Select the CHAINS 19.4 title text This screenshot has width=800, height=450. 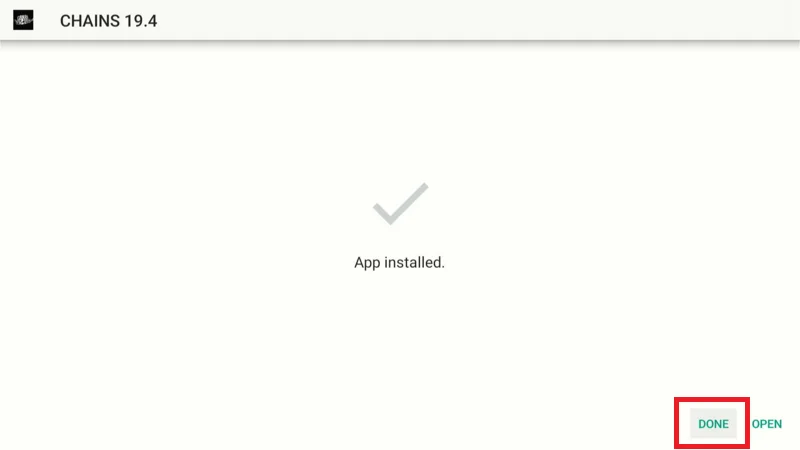click(x=109, y=21)
